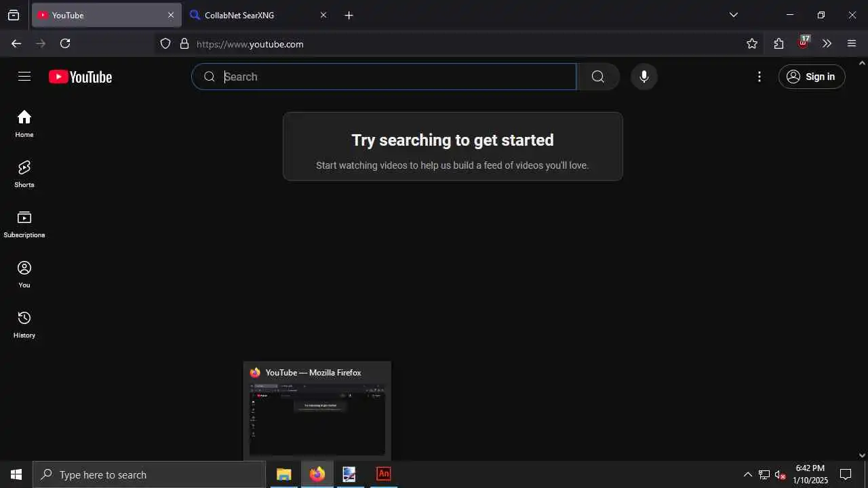Image resolution: width=868 pixels, height=488 pixels.
Task: Start voice search with the microphone
Action: pos(644,77)
